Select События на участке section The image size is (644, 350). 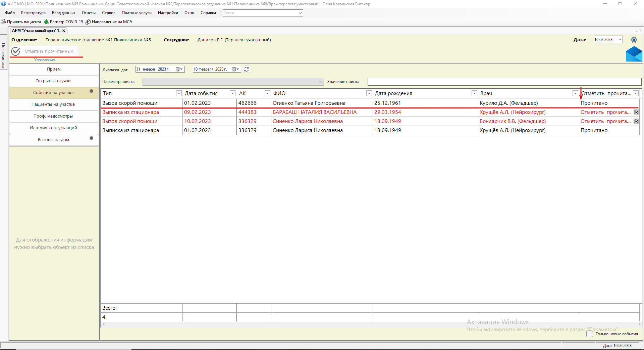coord(54,93)
